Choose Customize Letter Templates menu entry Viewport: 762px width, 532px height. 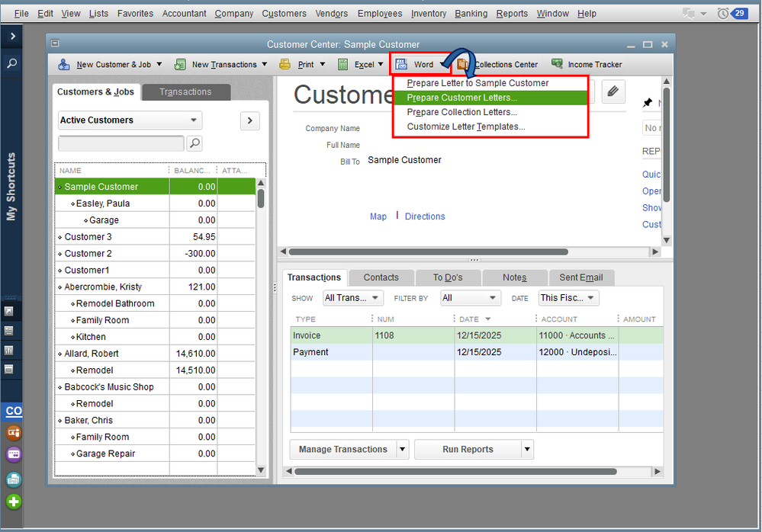coord(490,127)
